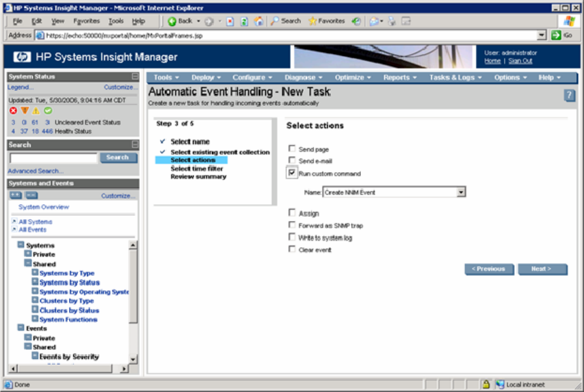Click the Search button in sidebar
The height and width of the screenshot is (392, 584).
tap(118, 157)
